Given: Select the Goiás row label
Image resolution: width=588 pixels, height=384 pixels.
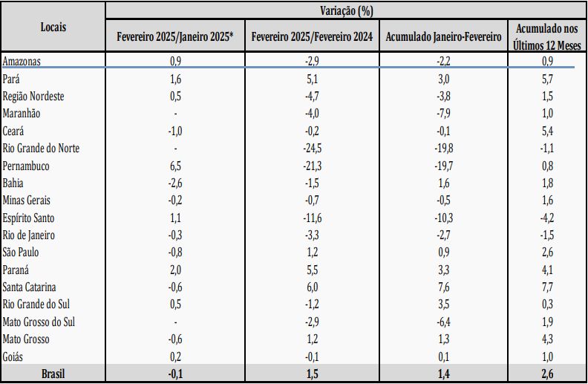Looking at the screenshot, I should tap(13, 357).
